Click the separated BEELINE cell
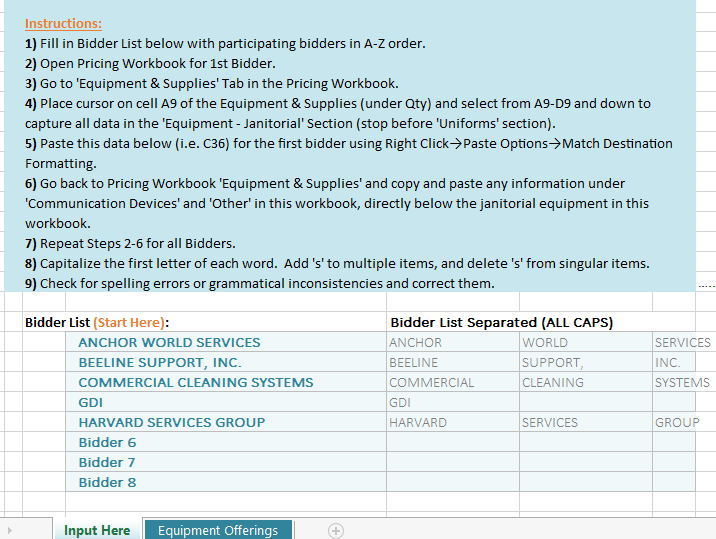This screenshot has height=539, width=716. (x=453, y=362)
